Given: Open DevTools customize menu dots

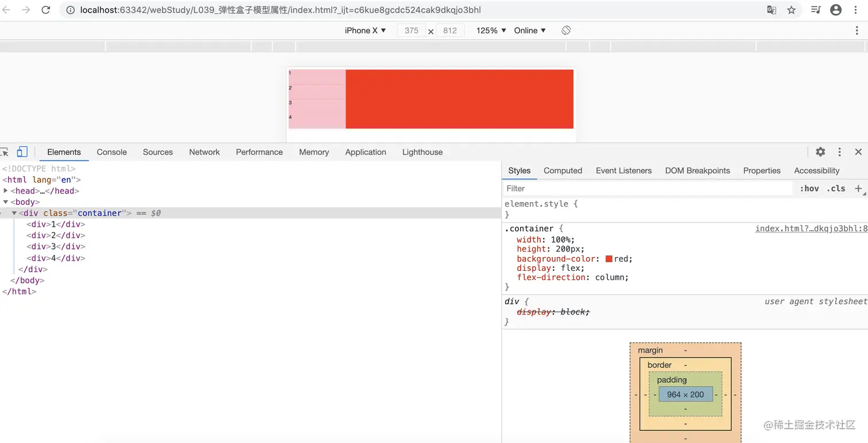Looking at the screenshot, I should pyautogui.click(x=839, y=152).
